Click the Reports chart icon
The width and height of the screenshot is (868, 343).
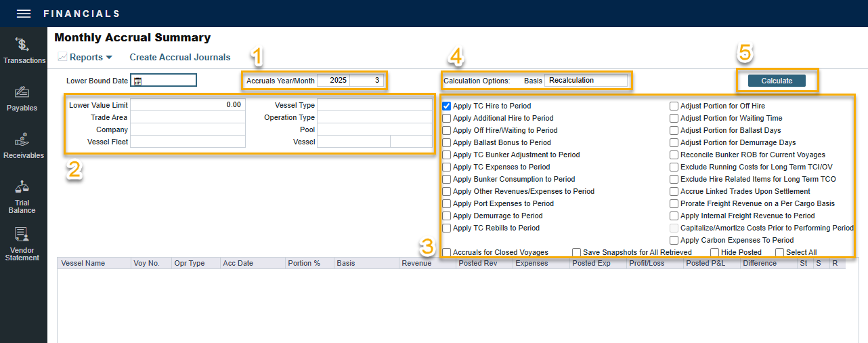coord(62,58)
